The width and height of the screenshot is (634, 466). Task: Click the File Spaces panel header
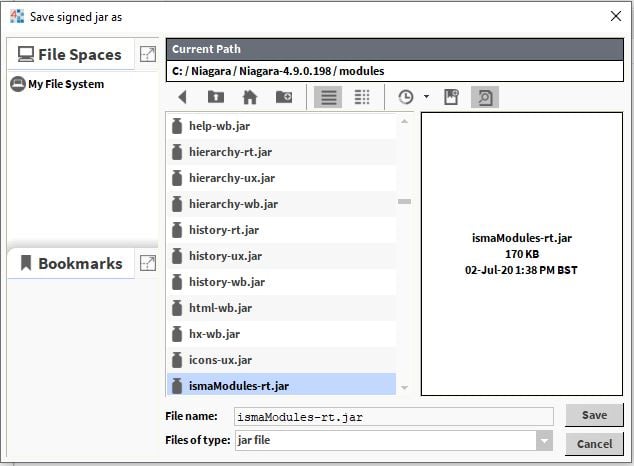pyautogui.click(x=71, y=54)
